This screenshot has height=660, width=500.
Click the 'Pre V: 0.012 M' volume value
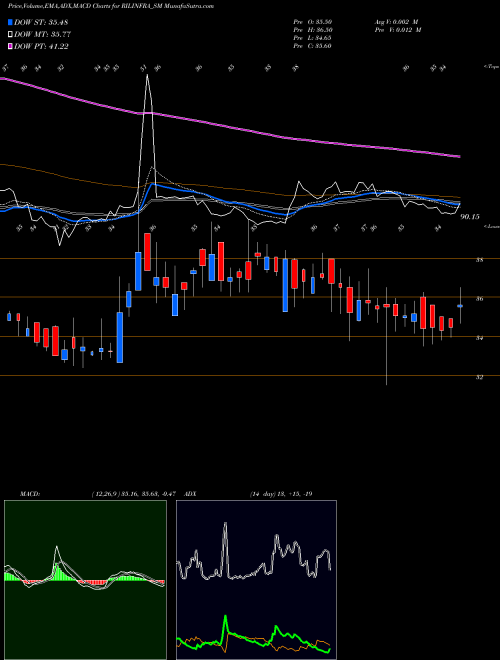click(398, 30)
